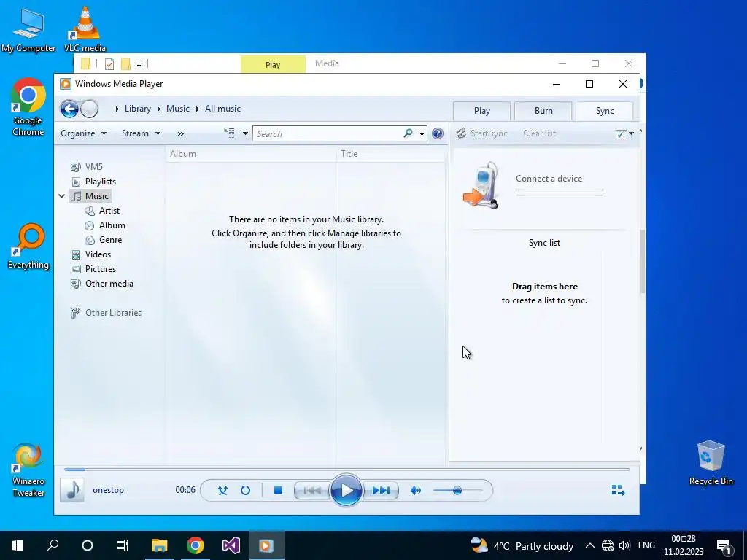Screen dimensions: 747x560
Task: Click Start sync button
Action: coord(482,134)
